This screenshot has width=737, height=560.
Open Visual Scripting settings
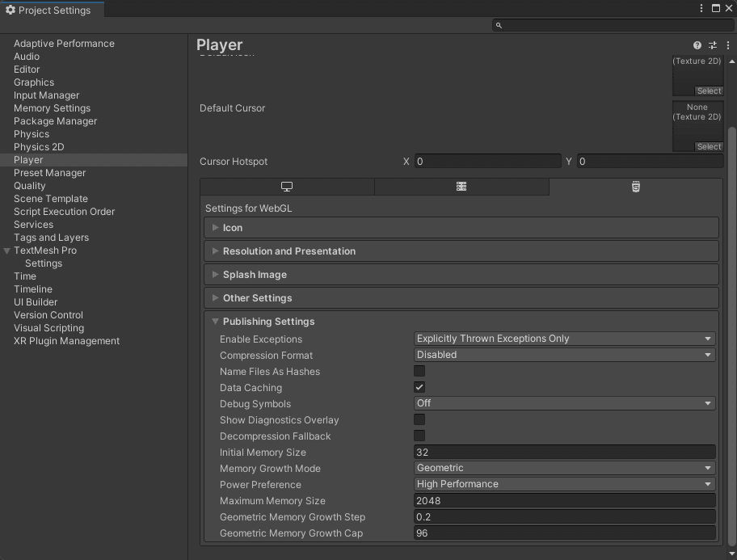[48, 328]
